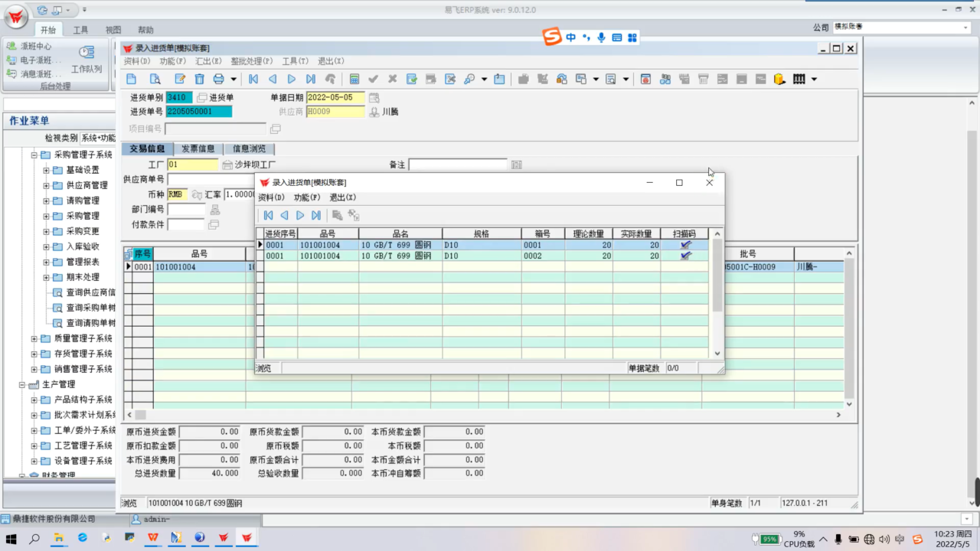980x551 pixels.
Task: Click the factory lookup icon beside 工厂 field
Action: click(x=227, y=165)
